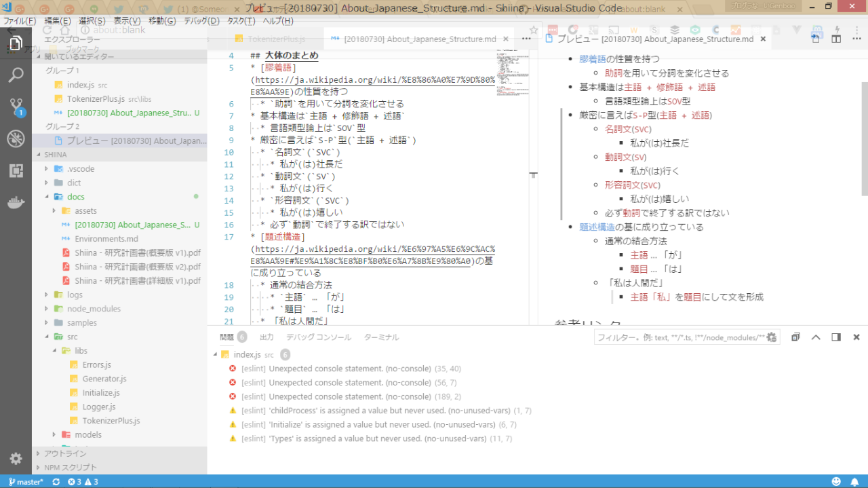Open Source Control view with badge
868x488 pixels.
pyautogui.click(x=16, y=107)
